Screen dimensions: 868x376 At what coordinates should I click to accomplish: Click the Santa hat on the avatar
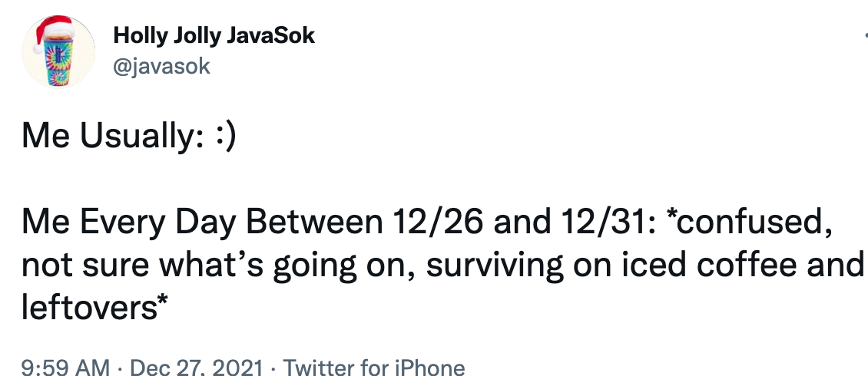(x=52, y=31)
